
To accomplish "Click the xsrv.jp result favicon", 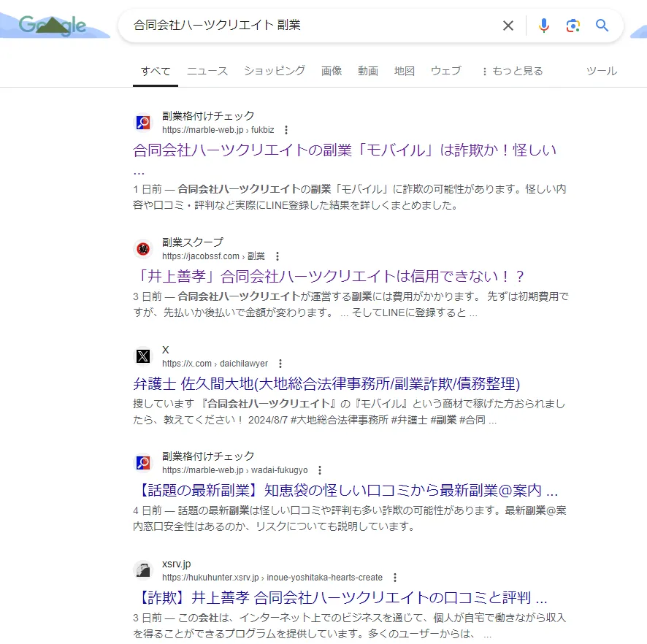I will coord(143,570).
